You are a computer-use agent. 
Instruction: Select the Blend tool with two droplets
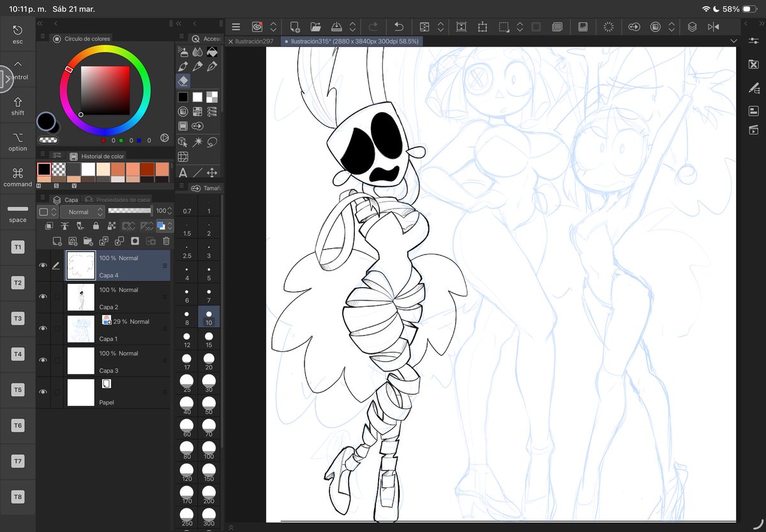point(198,52)
